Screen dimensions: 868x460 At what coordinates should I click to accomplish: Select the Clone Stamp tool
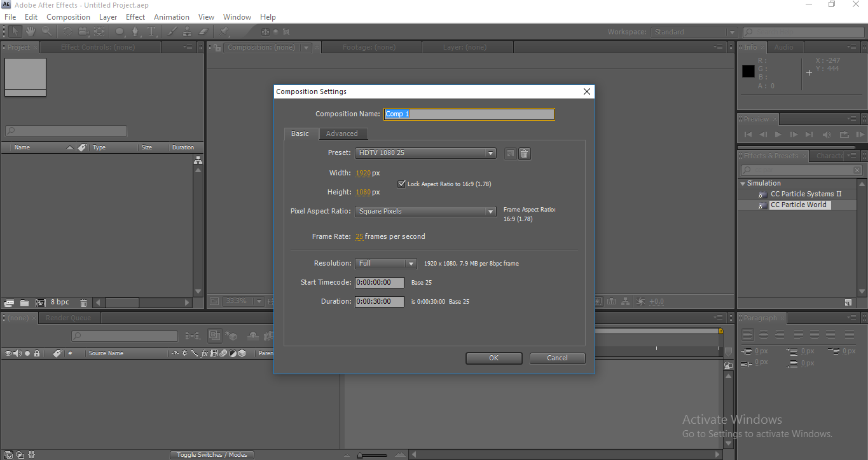[x=188, y=32]
